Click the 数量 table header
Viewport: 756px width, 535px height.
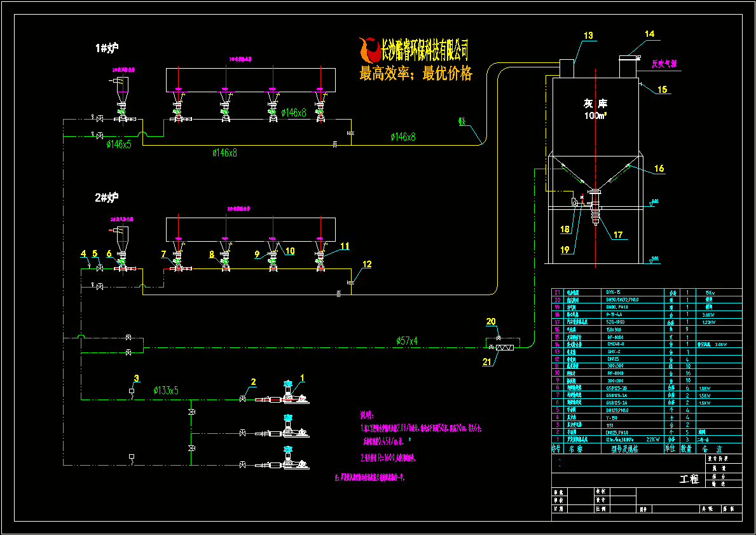686,448
